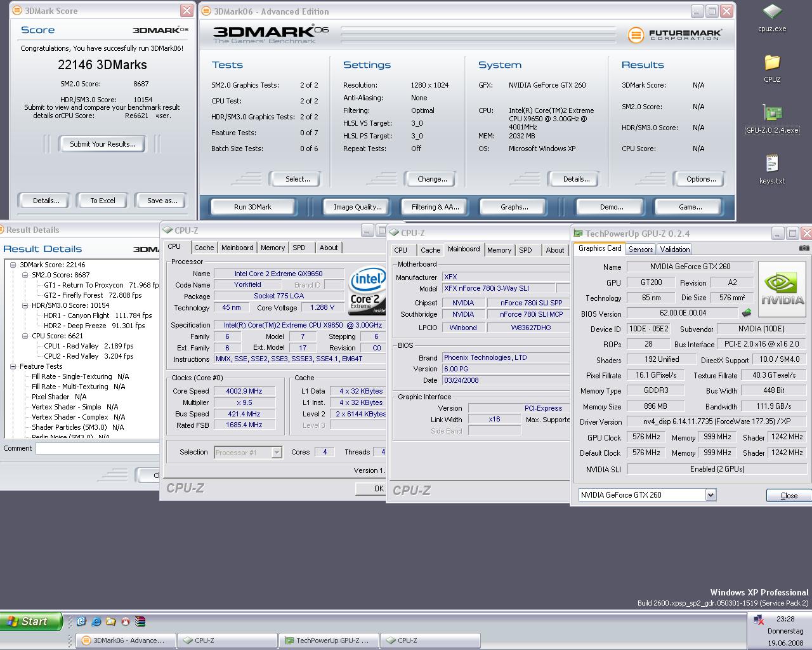
Task: Click Change under the Settings section
Action: (432, 179)
